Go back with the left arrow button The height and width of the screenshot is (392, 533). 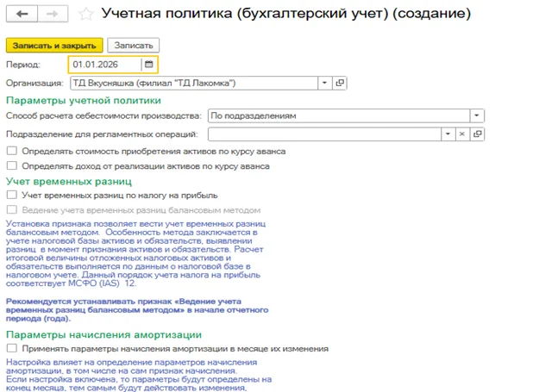(22, 14)
